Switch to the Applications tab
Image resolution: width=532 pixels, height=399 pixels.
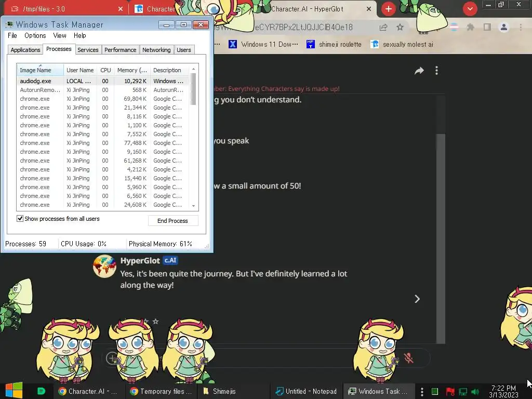tap(25, 50)
